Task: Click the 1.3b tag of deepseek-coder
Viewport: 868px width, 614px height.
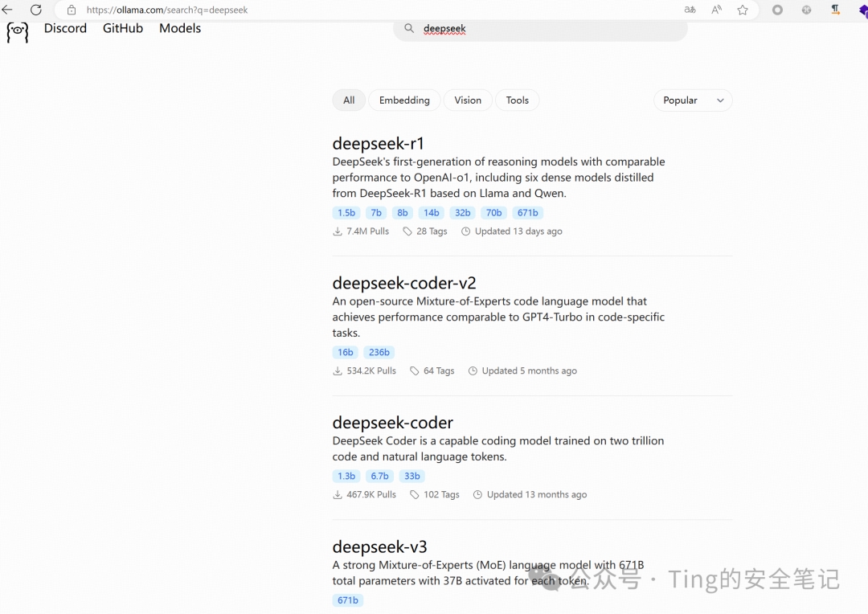Action: point(346,476)
